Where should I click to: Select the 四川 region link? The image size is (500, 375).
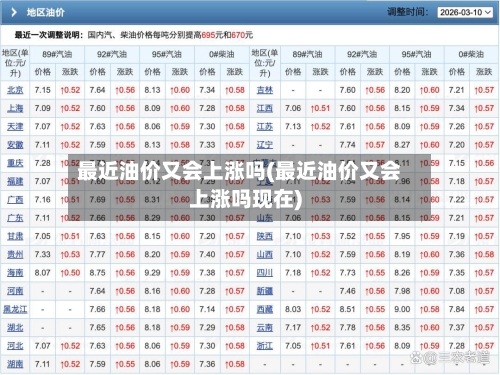[265, 273]
